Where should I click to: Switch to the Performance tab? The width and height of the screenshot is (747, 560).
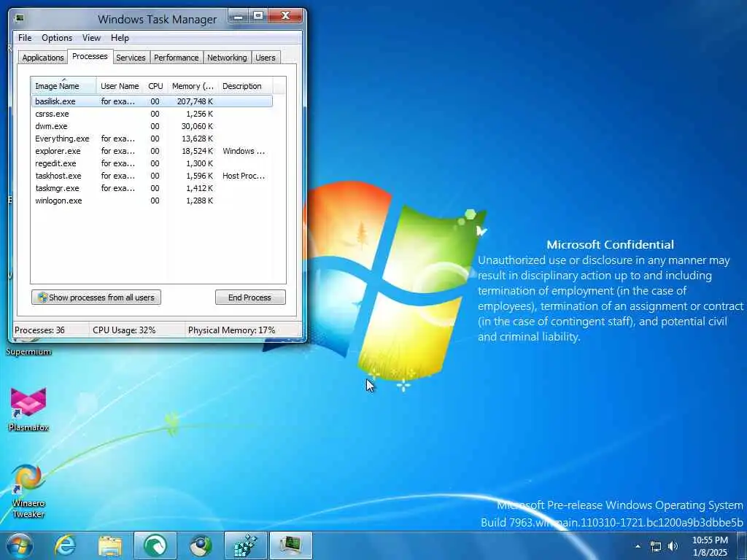177,58
